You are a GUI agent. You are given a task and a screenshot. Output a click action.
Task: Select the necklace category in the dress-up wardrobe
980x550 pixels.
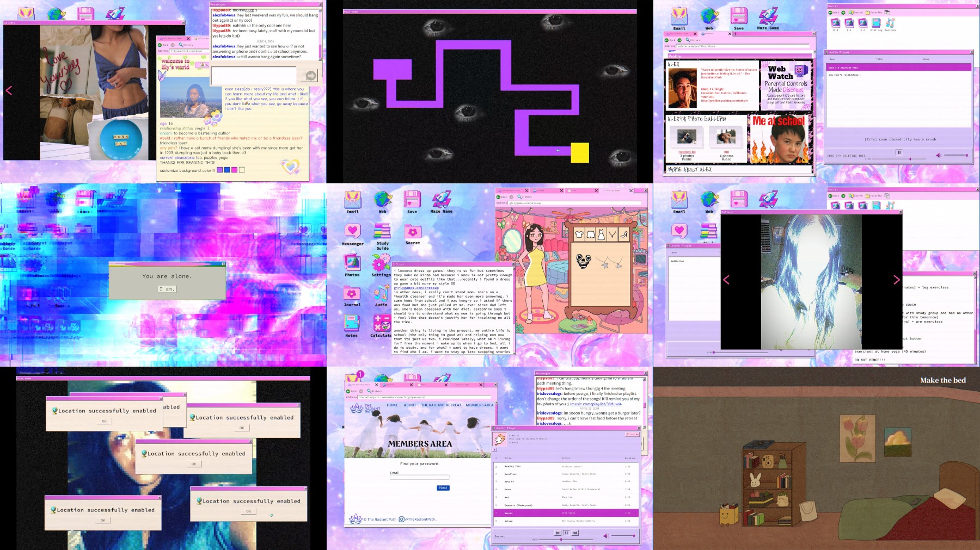(x=612, y=234)
